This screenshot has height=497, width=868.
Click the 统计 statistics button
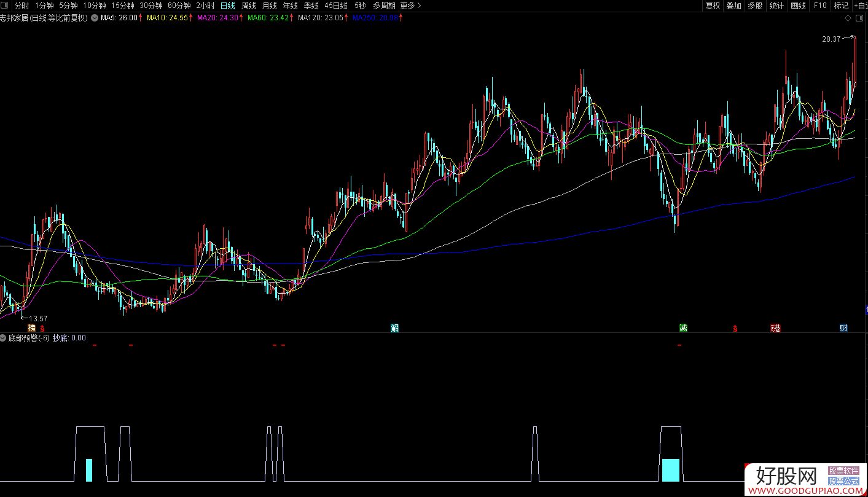776,6
